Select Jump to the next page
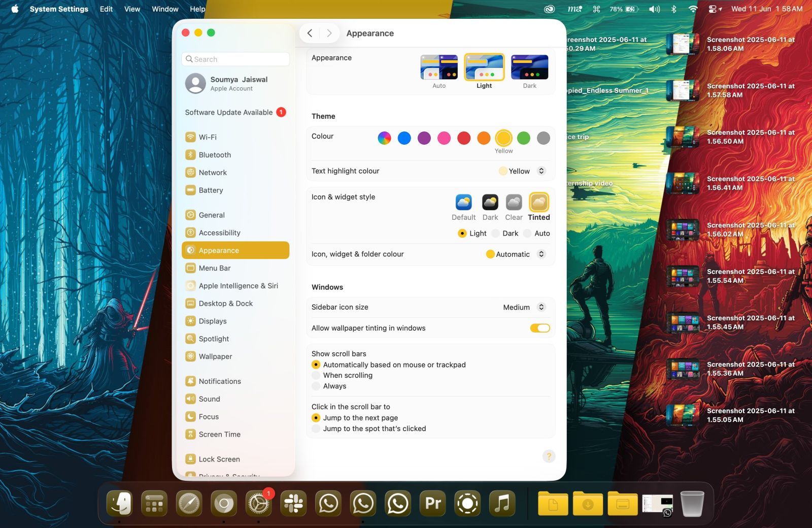 [x=355, y=418]
